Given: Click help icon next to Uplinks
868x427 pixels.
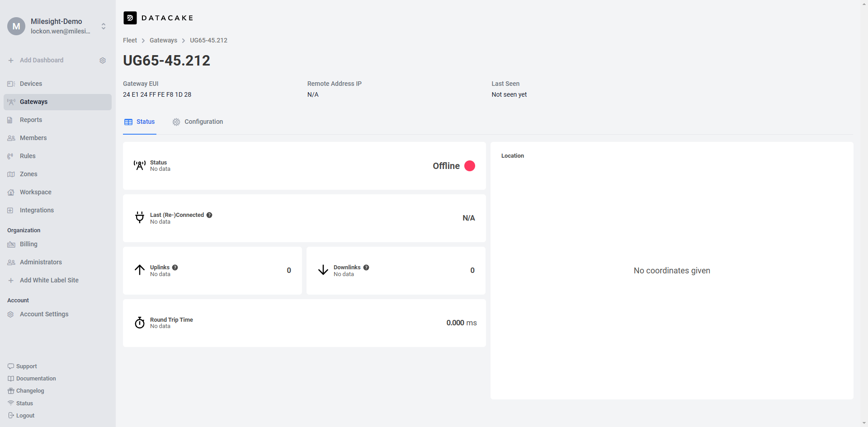Looking at the screenshot, I should pyautogui.click(x=175, y=267).
